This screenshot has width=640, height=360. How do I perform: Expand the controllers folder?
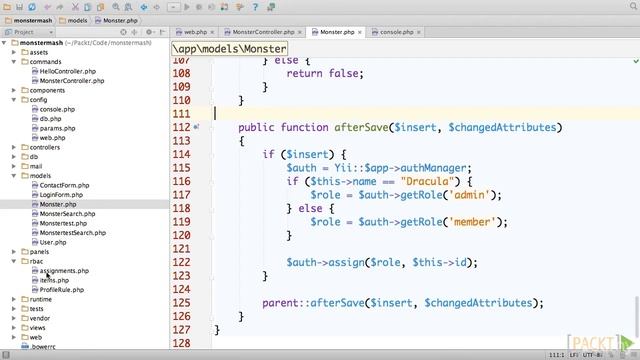[x=14, y=147]
